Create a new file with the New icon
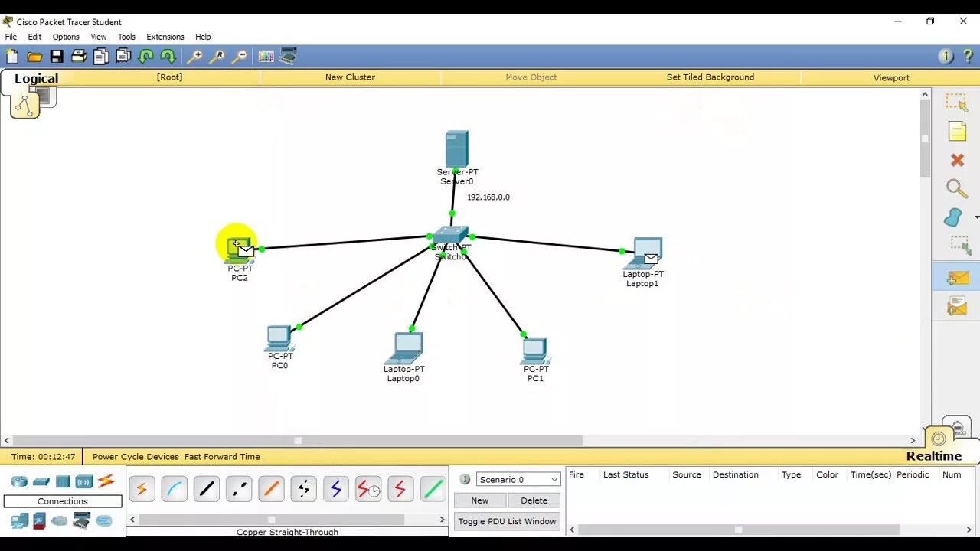 [x=12, y=56]
